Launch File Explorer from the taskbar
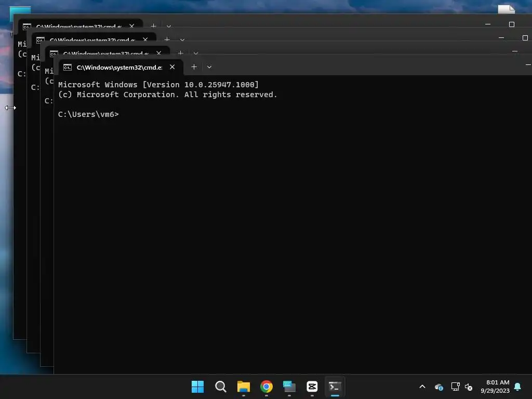Viewport: 532px width, 399px height. pyautogui.click(x=244, y=387)
